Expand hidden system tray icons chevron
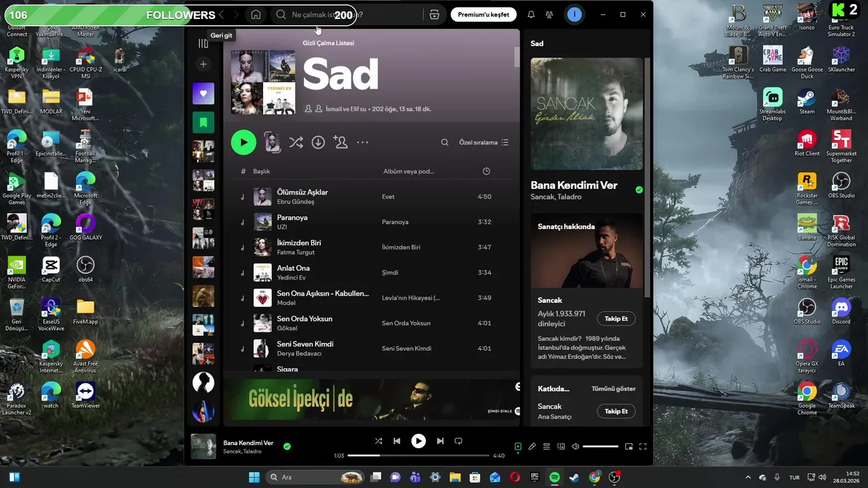This screenshot has height=488, width=868. click(748, 477)
